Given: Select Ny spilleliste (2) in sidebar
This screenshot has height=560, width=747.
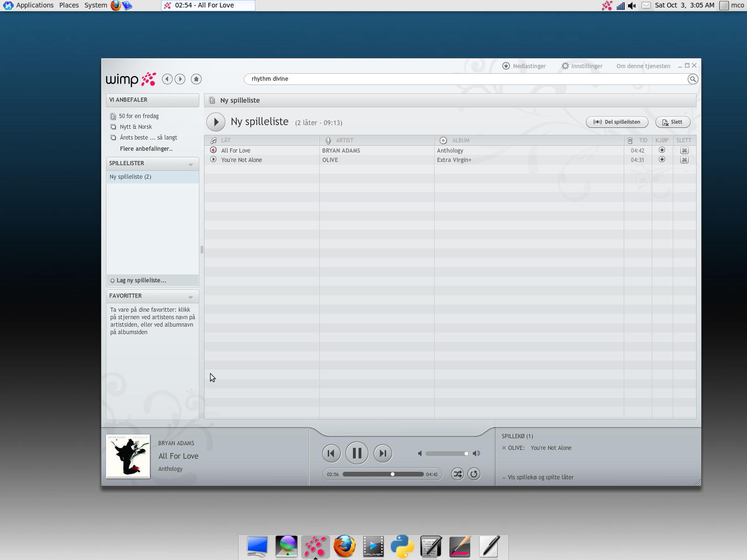Looking at the screenshot, I should pyautogui.click(x=153, y=177).
